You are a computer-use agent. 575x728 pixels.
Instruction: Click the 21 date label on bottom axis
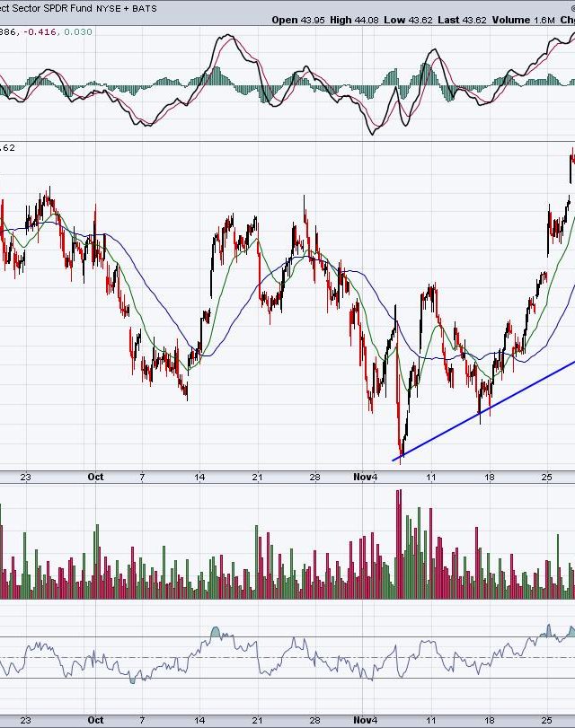[x=257, y=720]
